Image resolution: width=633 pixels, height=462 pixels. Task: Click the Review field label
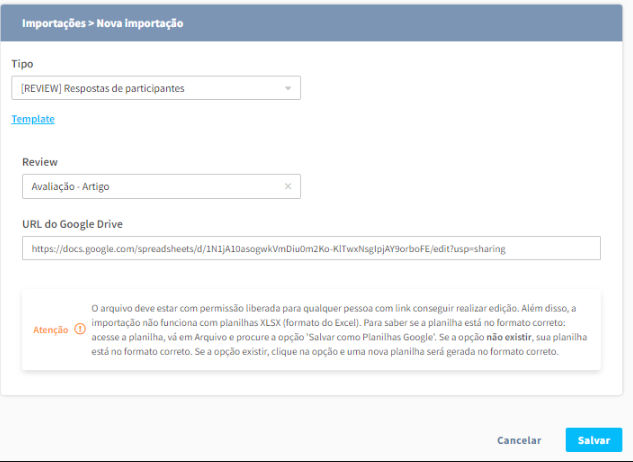coord(40,162)
